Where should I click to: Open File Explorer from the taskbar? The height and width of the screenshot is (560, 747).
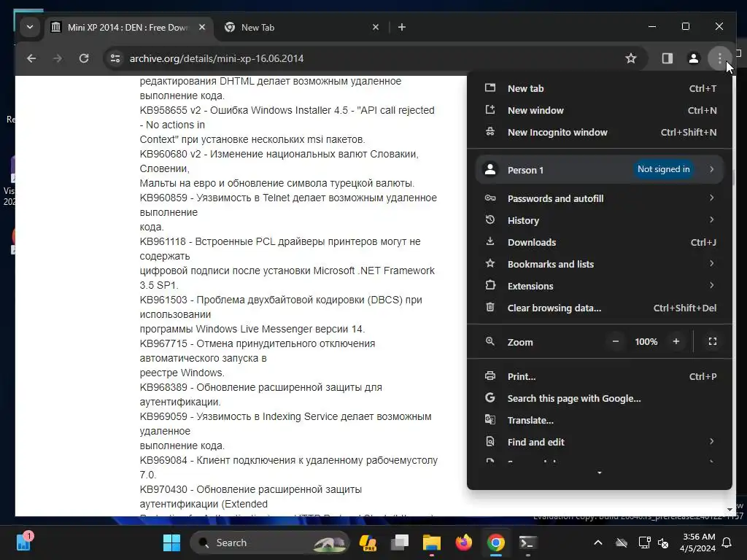[x=432, y=542]
